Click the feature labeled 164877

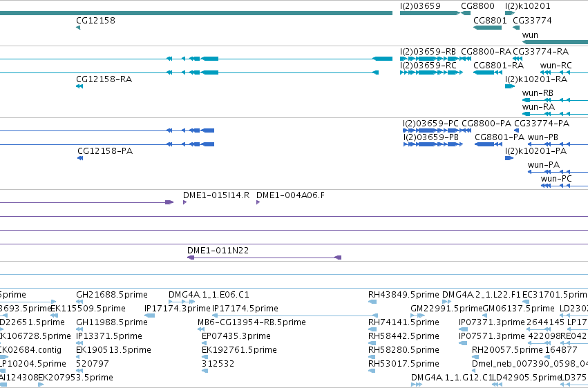click(x=561, y=350)
